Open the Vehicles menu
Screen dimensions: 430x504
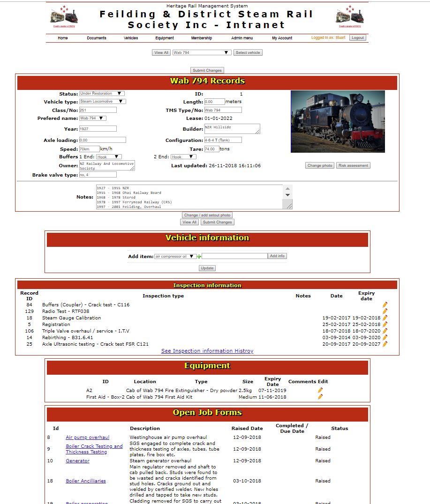point(131,38)
